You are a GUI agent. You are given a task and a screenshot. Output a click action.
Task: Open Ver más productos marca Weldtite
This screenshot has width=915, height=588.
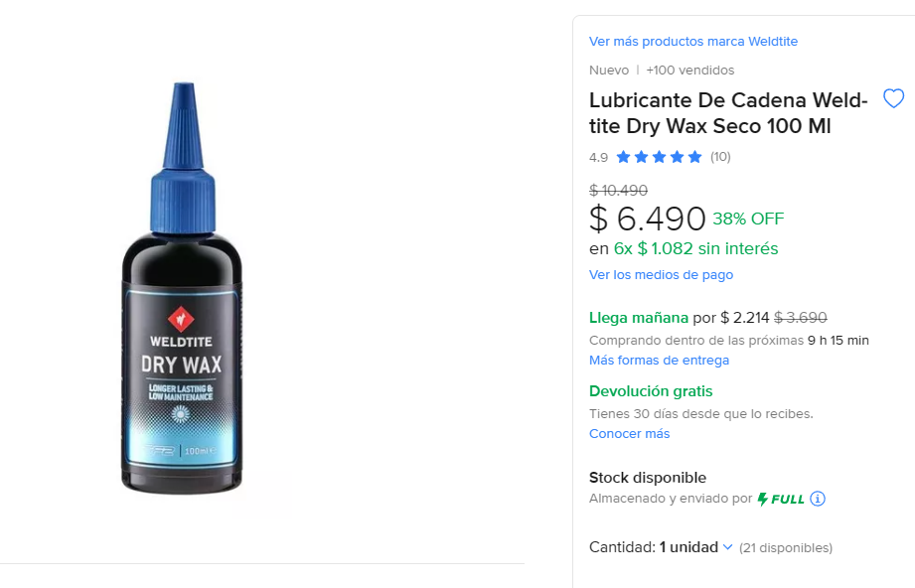[x=692, y=42]
